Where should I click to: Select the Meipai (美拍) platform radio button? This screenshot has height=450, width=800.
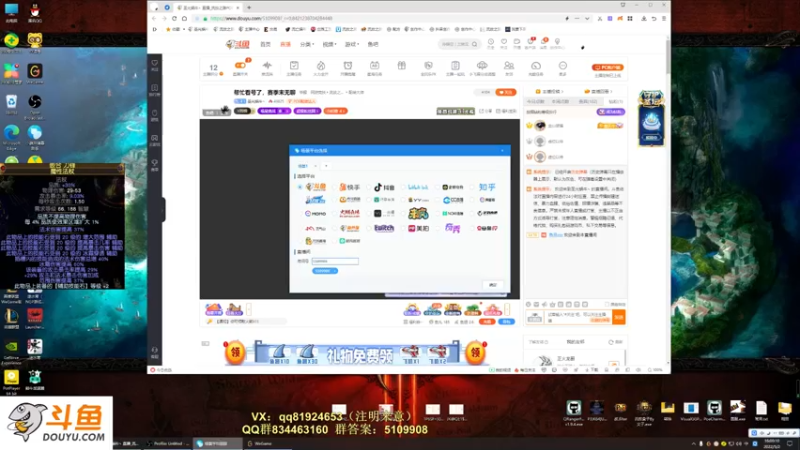[403, 228]
